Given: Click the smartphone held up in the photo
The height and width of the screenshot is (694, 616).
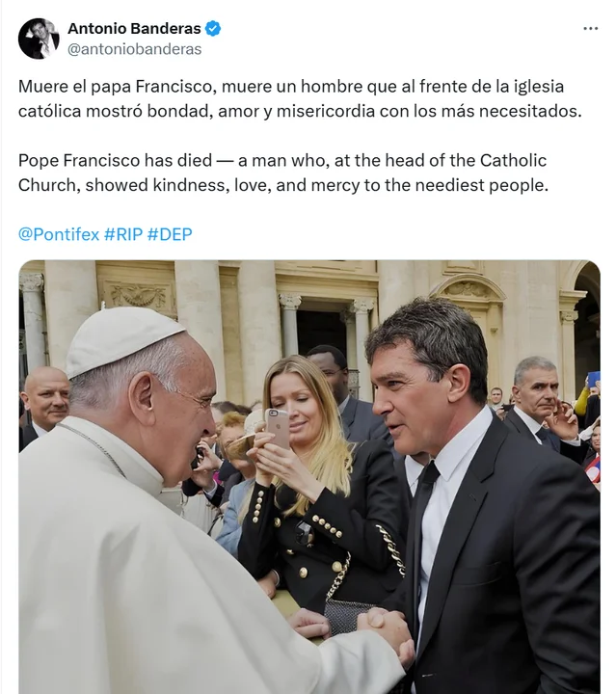Looking at the screenshot, I should coord(276,426).
